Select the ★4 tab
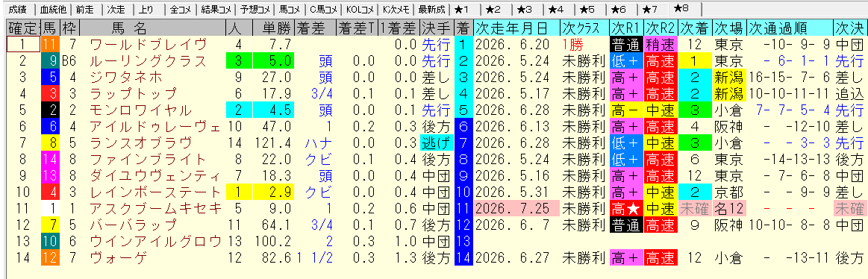The height and width of the screenshot is (279, 868). click(x=556, y=9)
